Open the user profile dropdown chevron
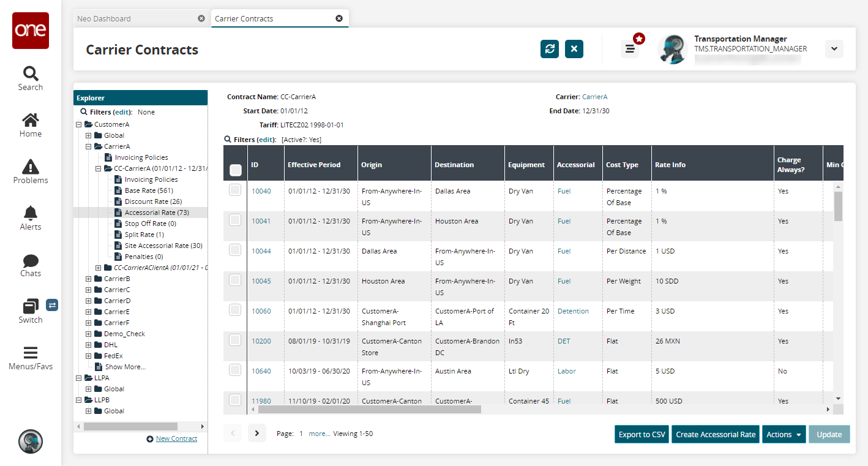This screenshot has height=466, width=868. pos(834,49)
